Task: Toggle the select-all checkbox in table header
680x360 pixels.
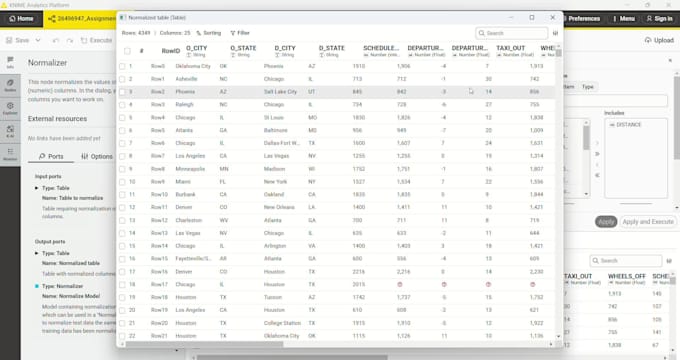Action: click(x=127, y=51)
